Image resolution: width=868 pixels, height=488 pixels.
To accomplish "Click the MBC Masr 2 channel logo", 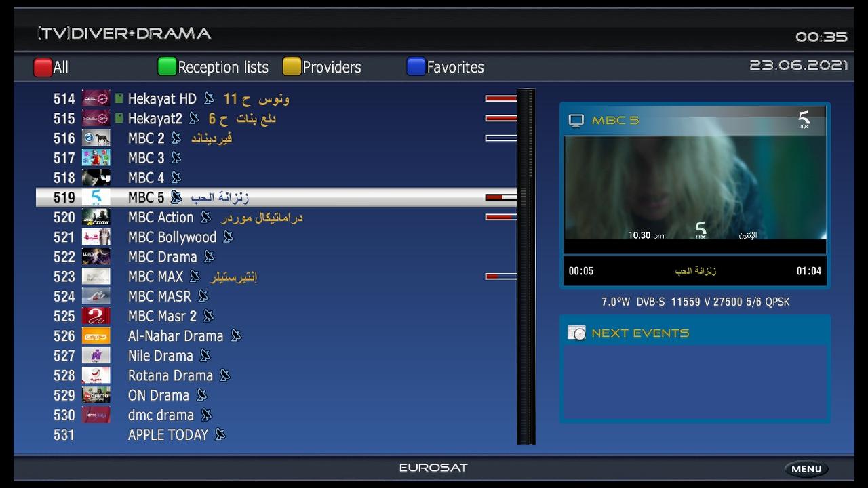I will (96, 316).
